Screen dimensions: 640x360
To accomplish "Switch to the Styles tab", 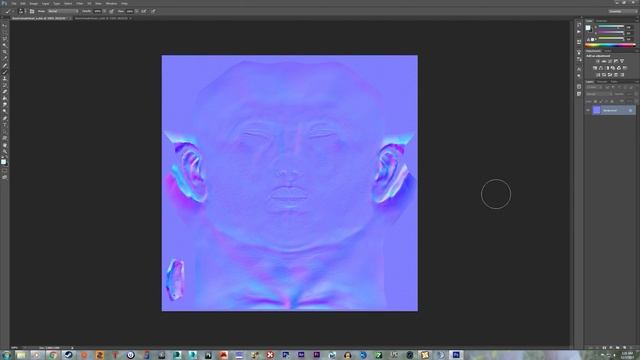I will (609, 51).
